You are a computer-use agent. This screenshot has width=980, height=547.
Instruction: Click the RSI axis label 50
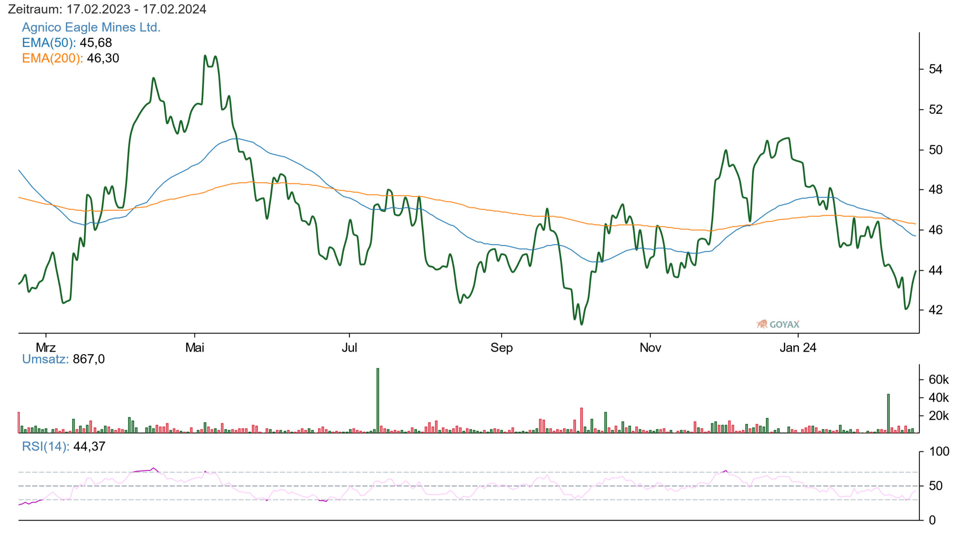[x=936, y=486]
